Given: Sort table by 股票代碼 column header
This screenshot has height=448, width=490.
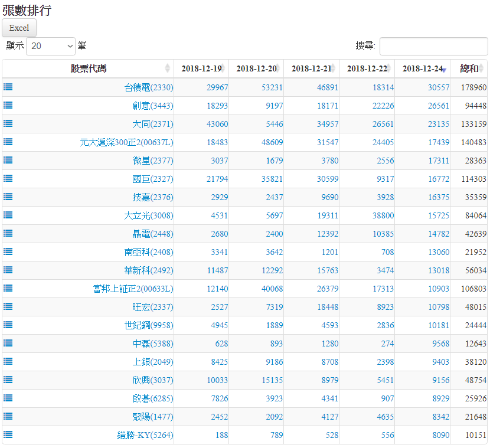Looking at the screenshot, I should [89, 68].
